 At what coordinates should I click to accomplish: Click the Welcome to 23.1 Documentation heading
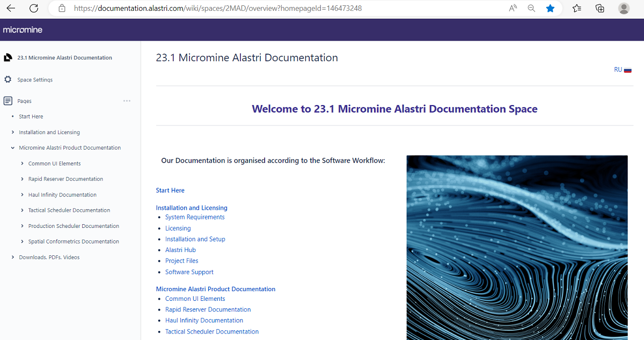[x=394, y=109]
